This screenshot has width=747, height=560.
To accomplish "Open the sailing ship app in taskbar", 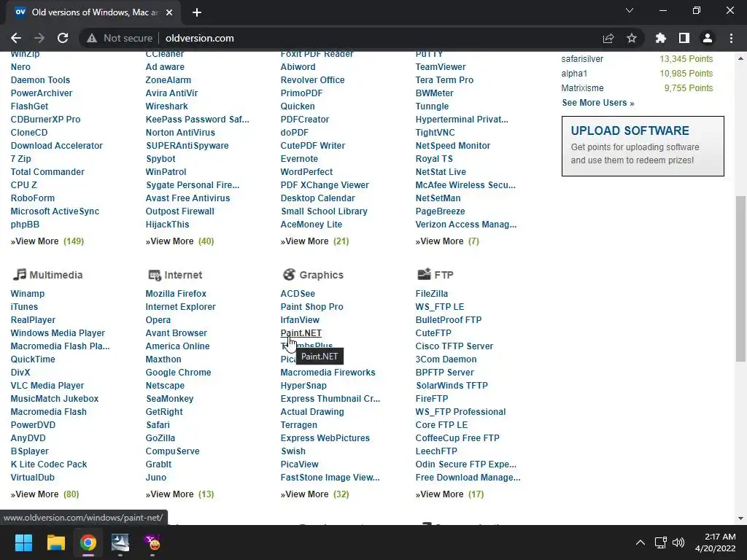I will click(120, 542).
